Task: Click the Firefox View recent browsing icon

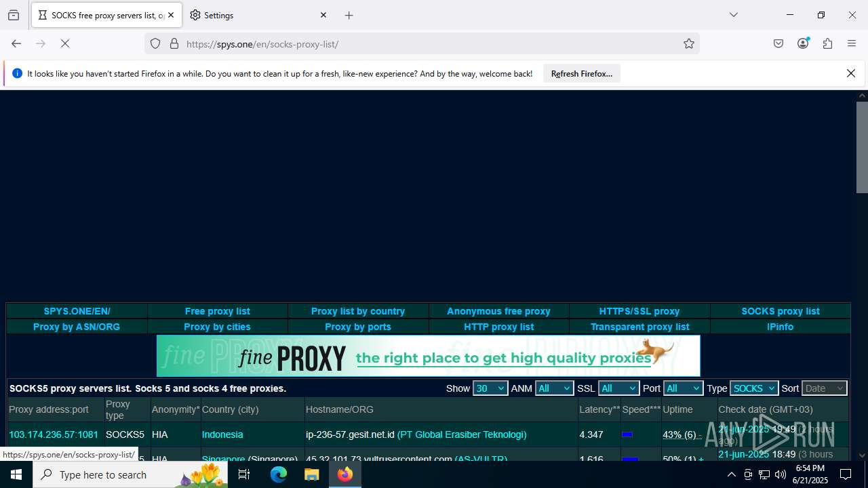Action: click(x=14, y=15)
